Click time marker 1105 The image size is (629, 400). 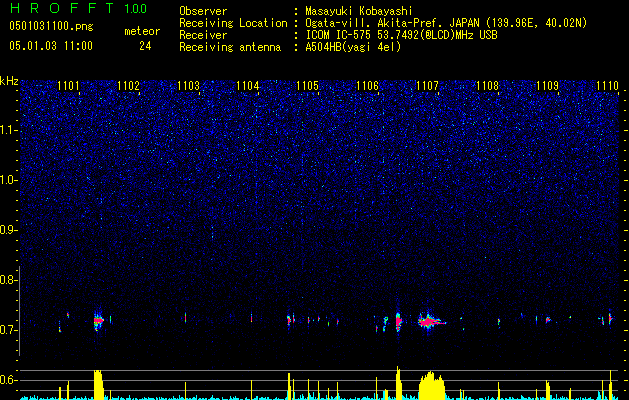tap(307, 86)
